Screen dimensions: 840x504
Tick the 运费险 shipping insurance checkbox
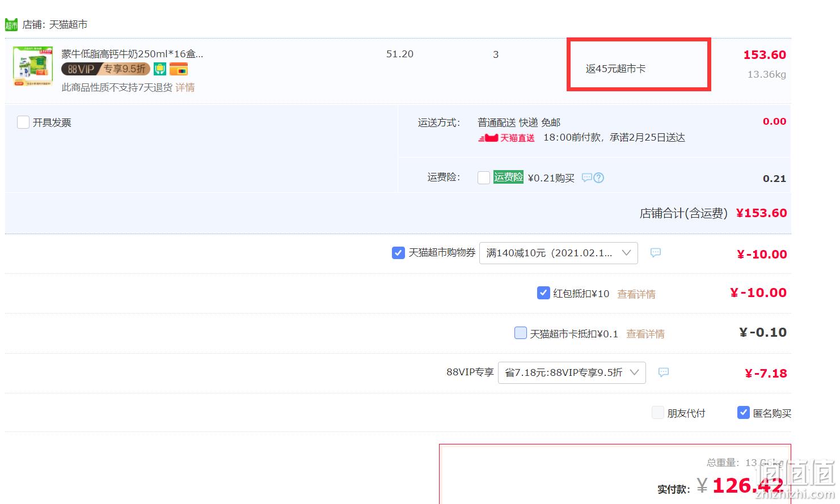(x=484, y=177)
